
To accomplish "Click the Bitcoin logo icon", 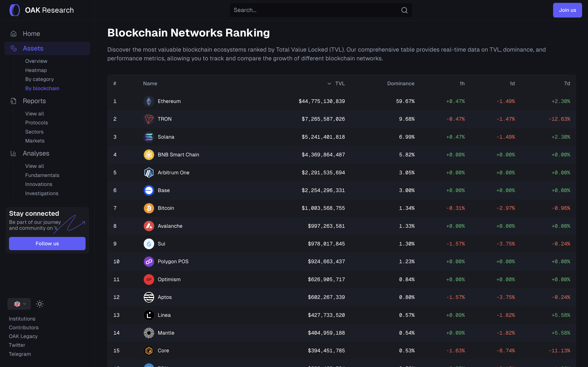I will [x=149, y=208].
